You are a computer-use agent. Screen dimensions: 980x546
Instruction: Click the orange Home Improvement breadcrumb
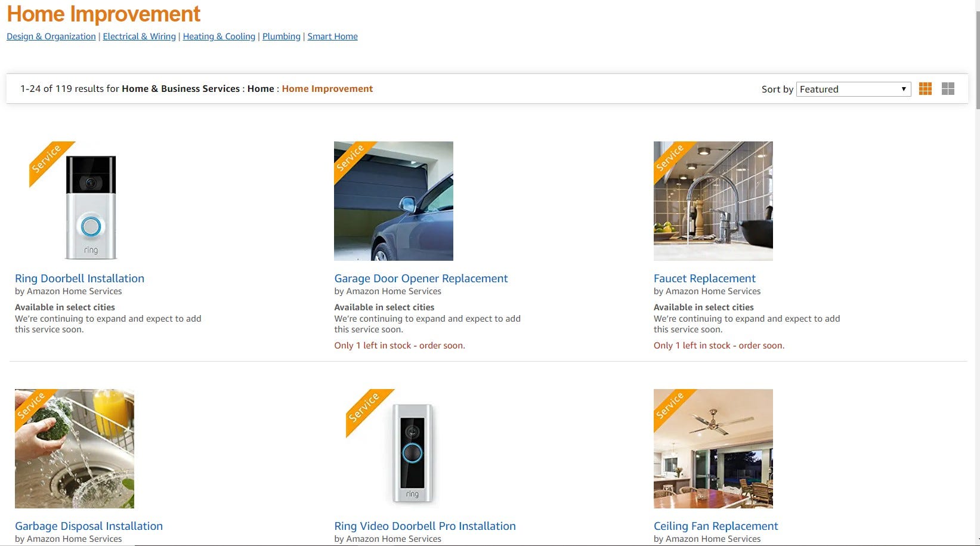point(327,88)
